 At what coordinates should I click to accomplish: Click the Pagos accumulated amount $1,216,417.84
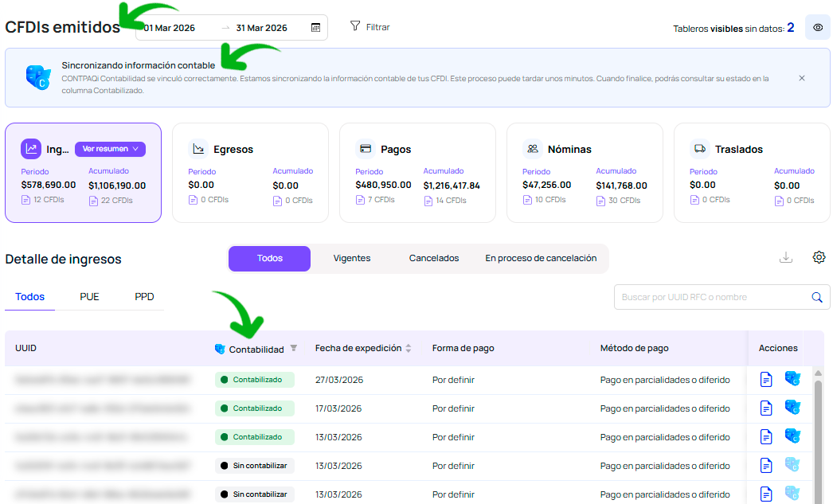click(x=452, y=186)
